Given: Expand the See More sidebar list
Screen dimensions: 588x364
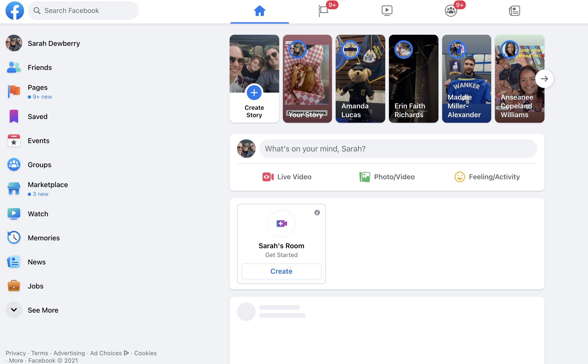Looking at the screenshot, I should [x=32, y=310].
